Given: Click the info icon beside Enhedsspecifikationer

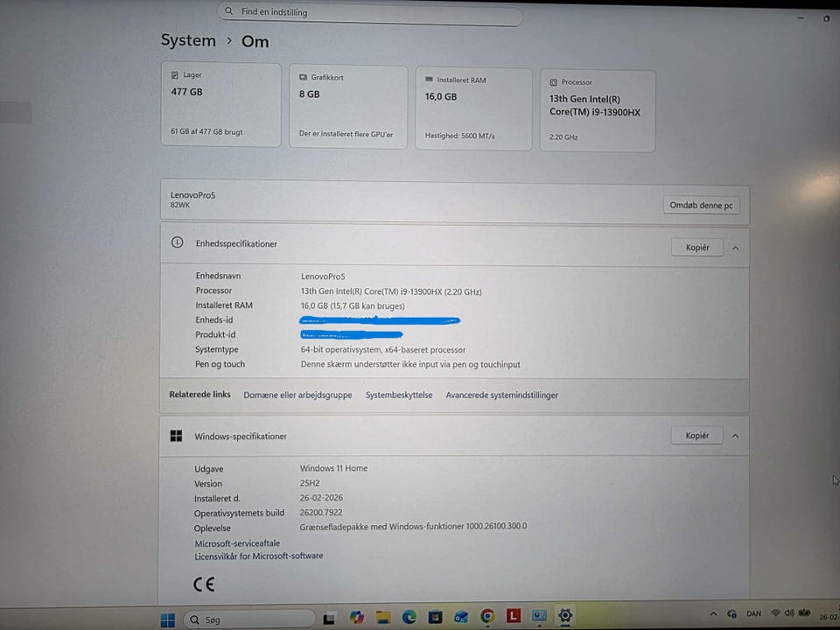Looking at the screenshot, I should click(177, 242).
